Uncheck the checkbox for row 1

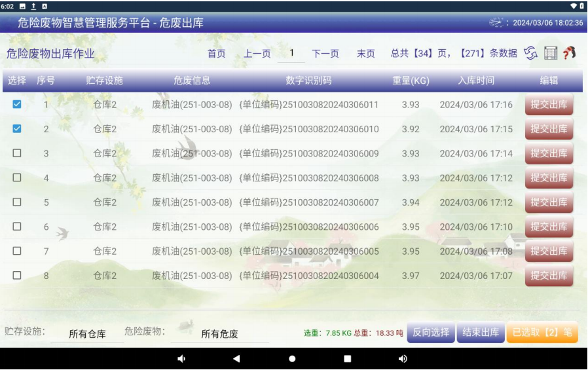coord(17,105)
